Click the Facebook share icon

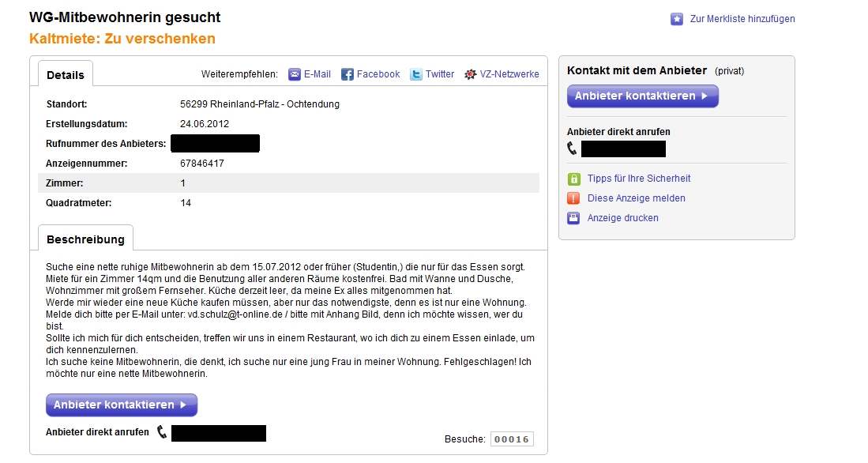348,74
